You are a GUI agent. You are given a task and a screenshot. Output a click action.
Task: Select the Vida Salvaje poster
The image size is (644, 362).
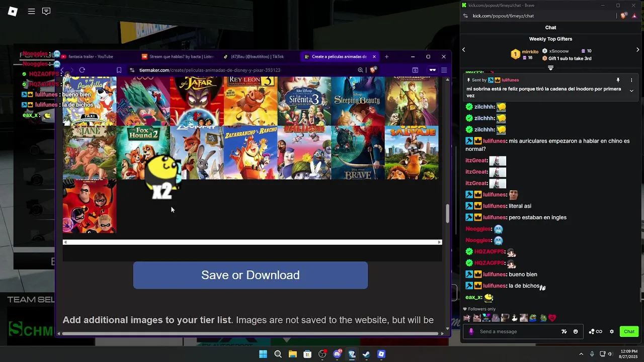click(412, 153)
